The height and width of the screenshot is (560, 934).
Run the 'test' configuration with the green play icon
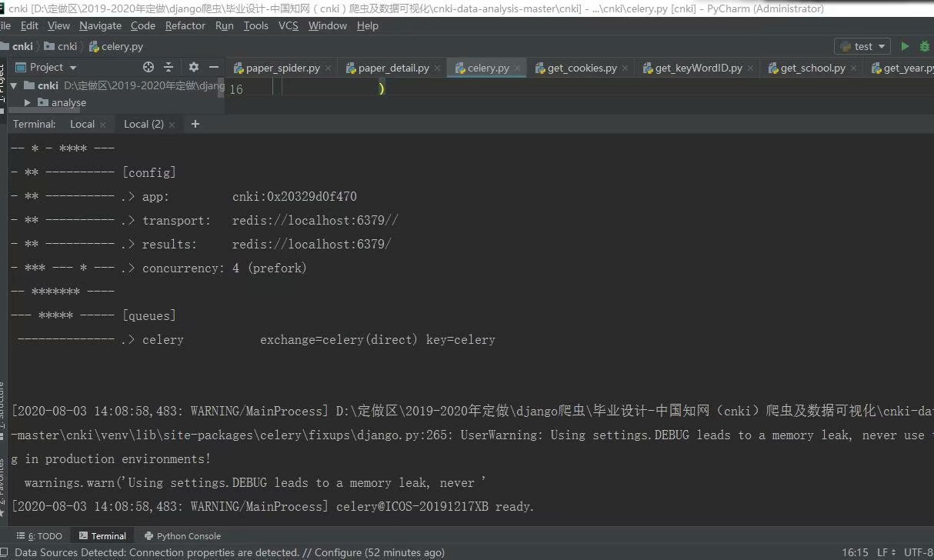click(x=906, y=46)
